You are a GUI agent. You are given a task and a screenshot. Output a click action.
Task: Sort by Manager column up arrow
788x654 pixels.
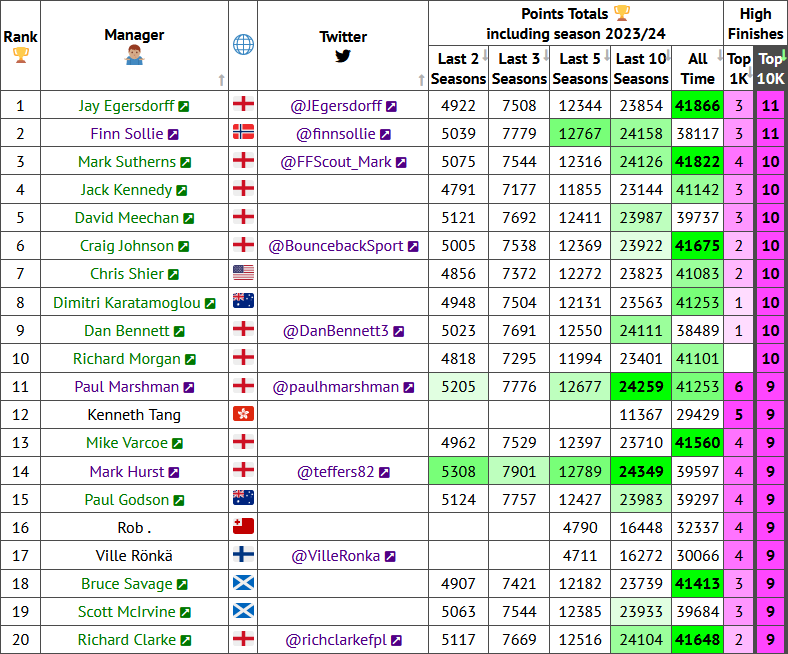tap(221, 80)
